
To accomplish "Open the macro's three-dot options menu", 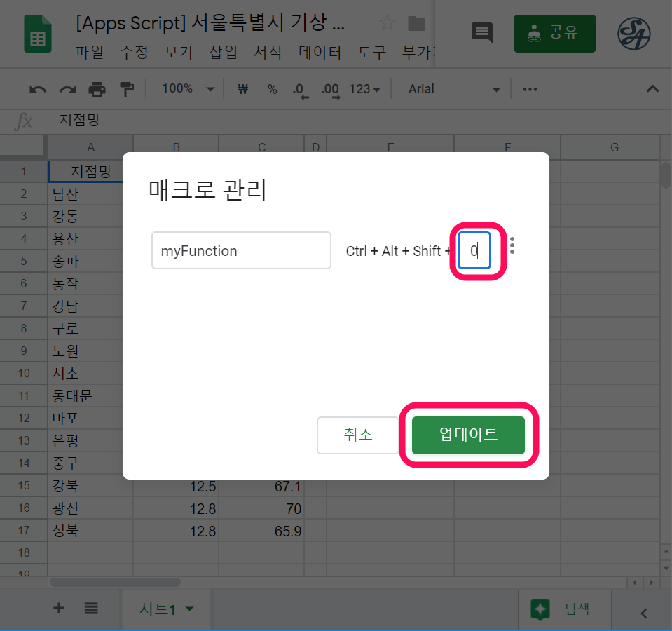I will 512,245.
